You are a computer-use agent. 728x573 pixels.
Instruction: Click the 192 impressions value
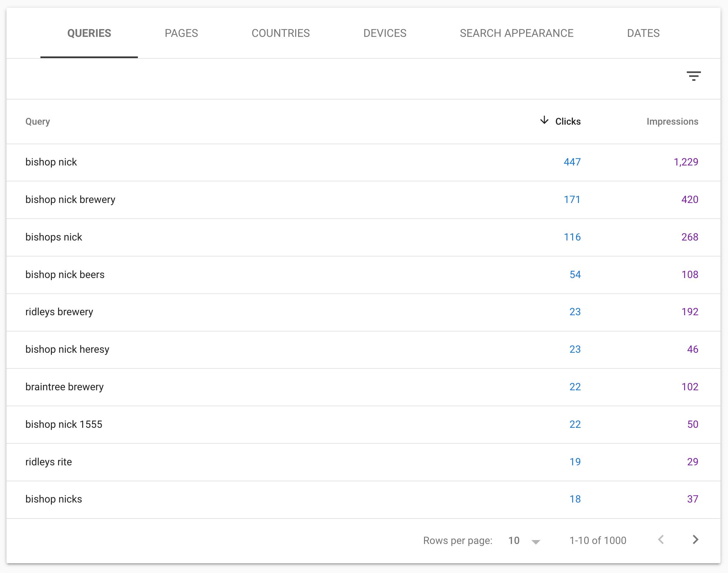pos(690,312)
